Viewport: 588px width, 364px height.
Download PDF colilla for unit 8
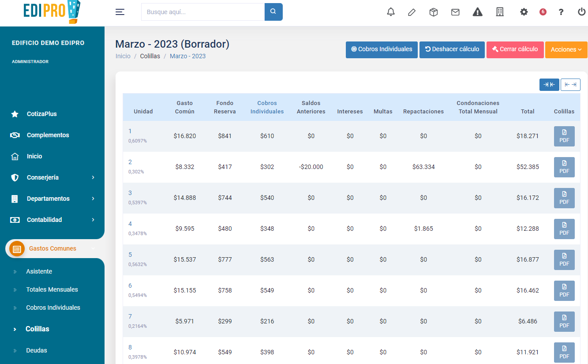(x=564, y=352)
